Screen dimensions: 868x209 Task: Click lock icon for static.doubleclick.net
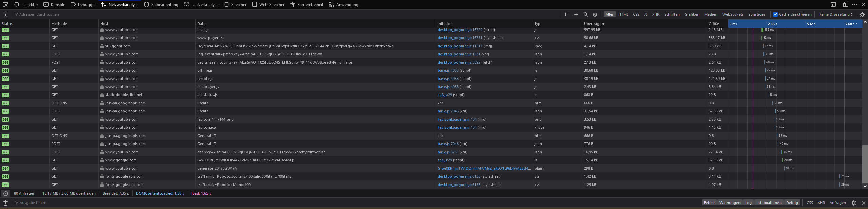pyautogui.click(x=102, y=95)
